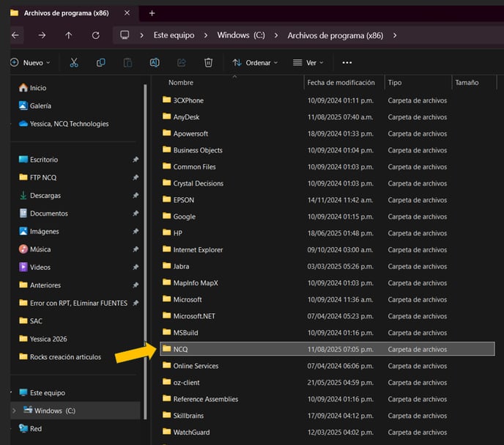This screenshot has height=445, width=504.
Task: Open the Ver view dropdown
Action: tap(308, 62)
